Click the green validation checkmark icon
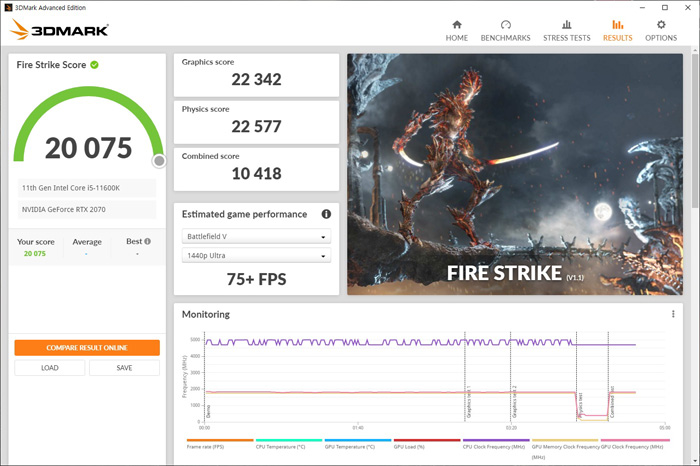The image size is (700, 466). pos(94,65)
